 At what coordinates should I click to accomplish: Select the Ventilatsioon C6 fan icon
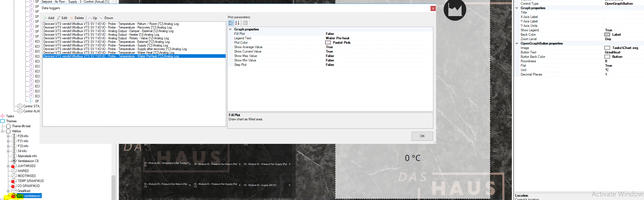tap(14, 161)
